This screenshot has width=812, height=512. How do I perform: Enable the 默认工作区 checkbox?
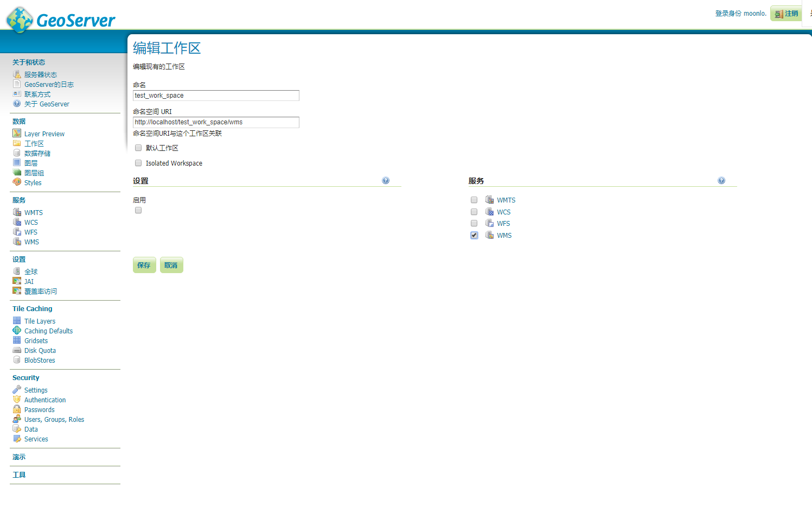(138, 147)
